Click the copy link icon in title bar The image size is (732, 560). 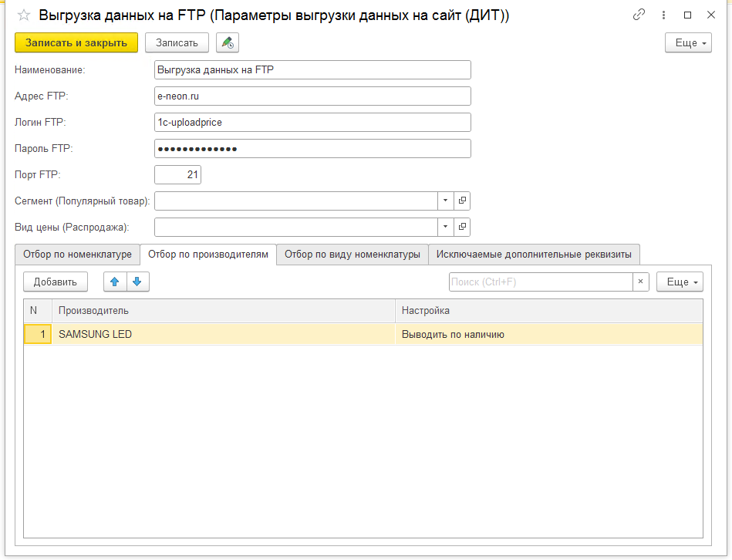639,15
